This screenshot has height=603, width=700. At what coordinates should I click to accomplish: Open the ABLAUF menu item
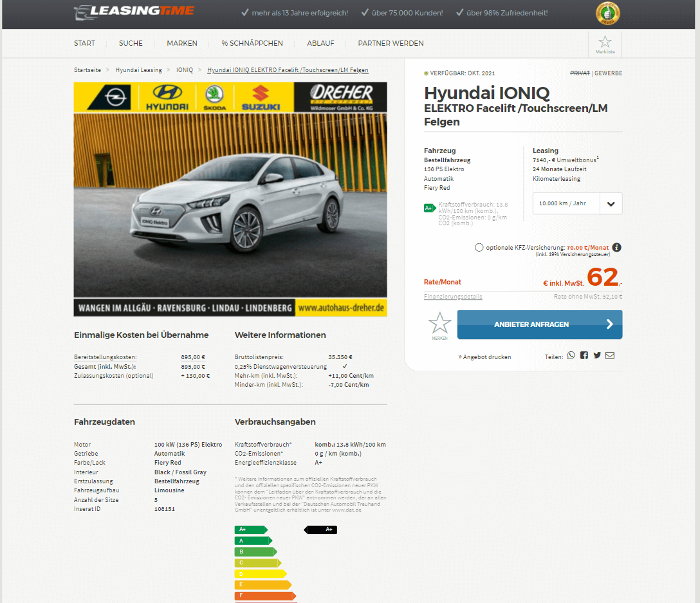320,43
